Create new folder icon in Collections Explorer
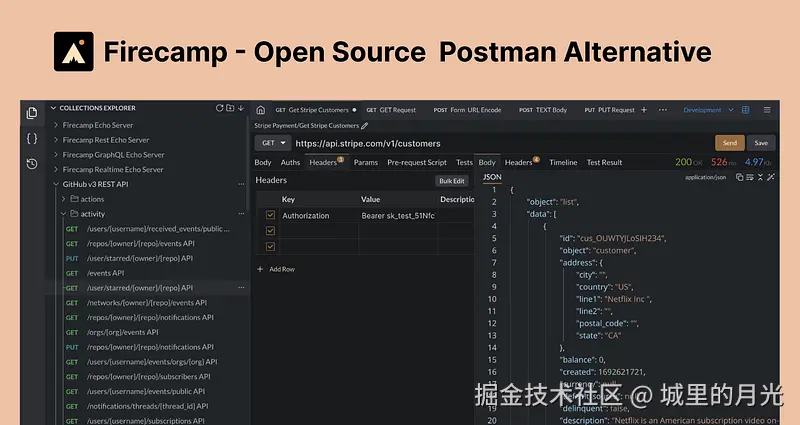The width and height of the screenshot is (800, 425). coord(230,108)
